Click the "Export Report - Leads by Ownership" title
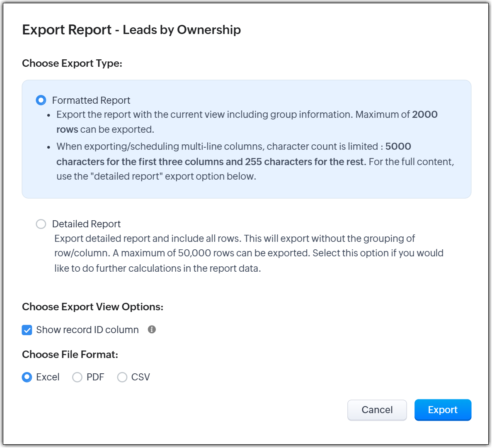 point(131,30)
